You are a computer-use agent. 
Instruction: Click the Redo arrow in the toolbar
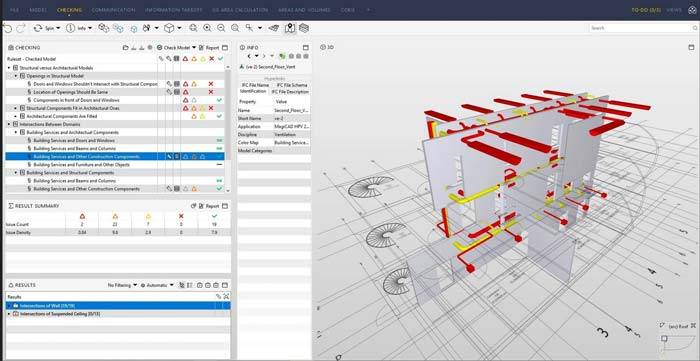tap(21, 28)
